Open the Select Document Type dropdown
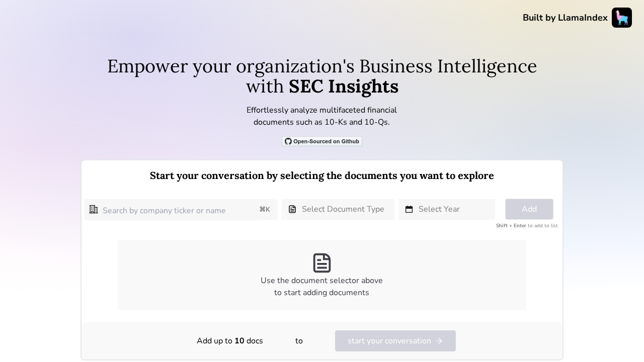The image size is (644, 362). pos(338,209)
